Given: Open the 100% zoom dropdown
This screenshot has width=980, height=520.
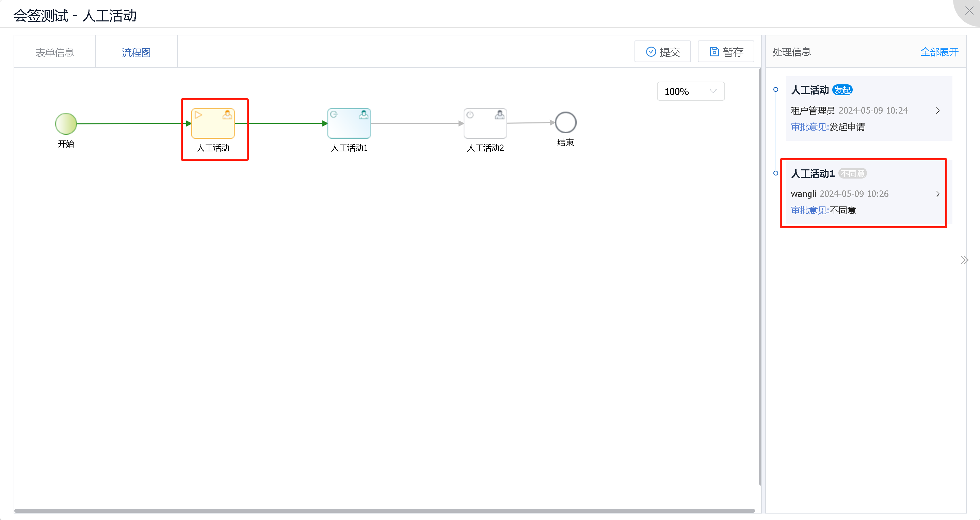Looking at the screenshot, I should tap(690, 91).
